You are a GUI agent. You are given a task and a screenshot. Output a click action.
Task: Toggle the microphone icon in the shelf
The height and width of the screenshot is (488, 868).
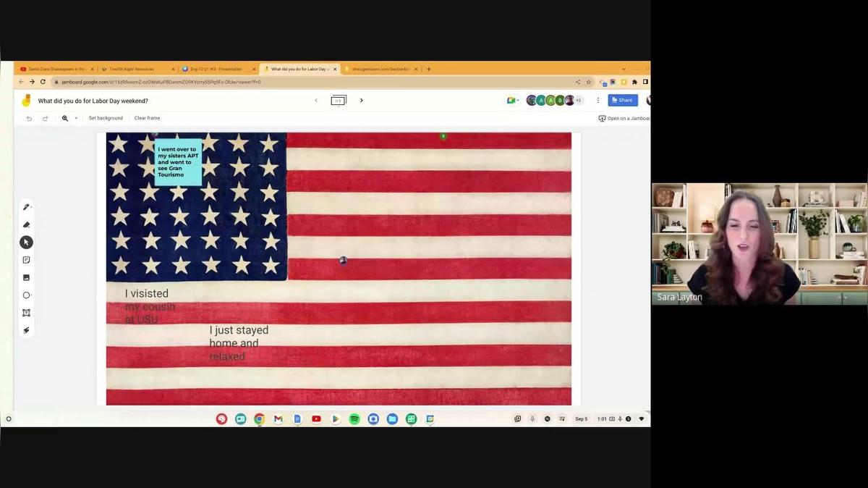(532, 418)
